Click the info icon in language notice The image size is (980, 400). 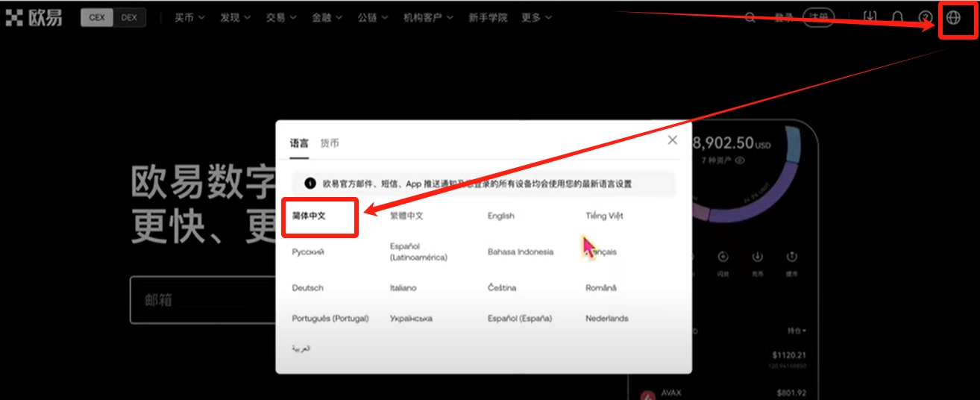[x=310, y=184]
